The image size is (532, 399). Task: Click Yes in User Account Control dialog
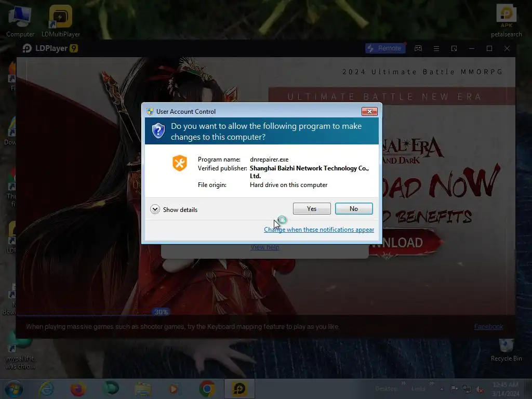(x=312, y=209)
